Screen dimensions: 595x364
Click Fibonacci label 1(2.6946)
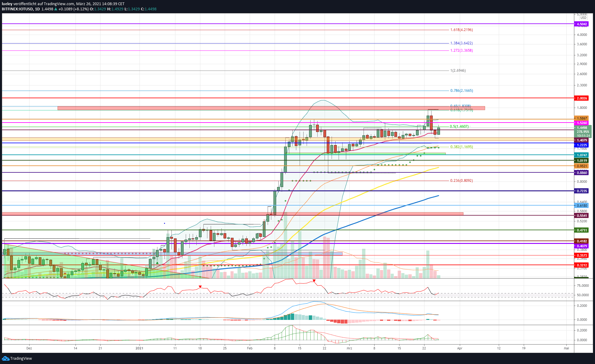[458, 71]
